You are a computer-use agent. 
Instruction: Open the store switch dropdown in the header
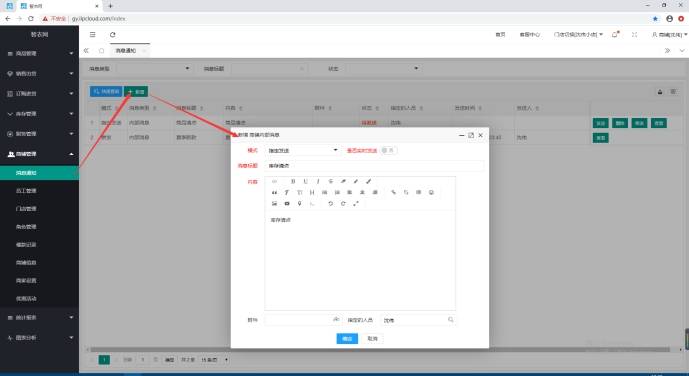578,34
